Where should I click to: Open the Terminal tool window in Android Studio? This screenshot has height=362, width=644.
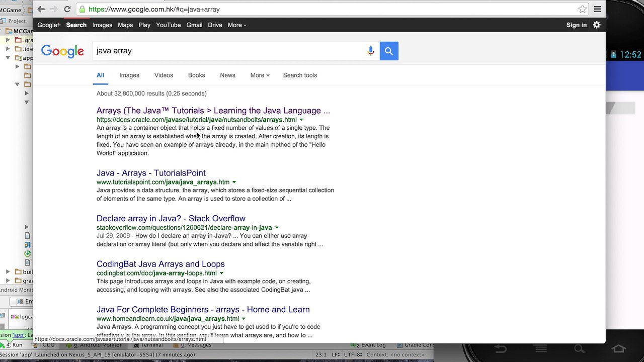(149, 345)
